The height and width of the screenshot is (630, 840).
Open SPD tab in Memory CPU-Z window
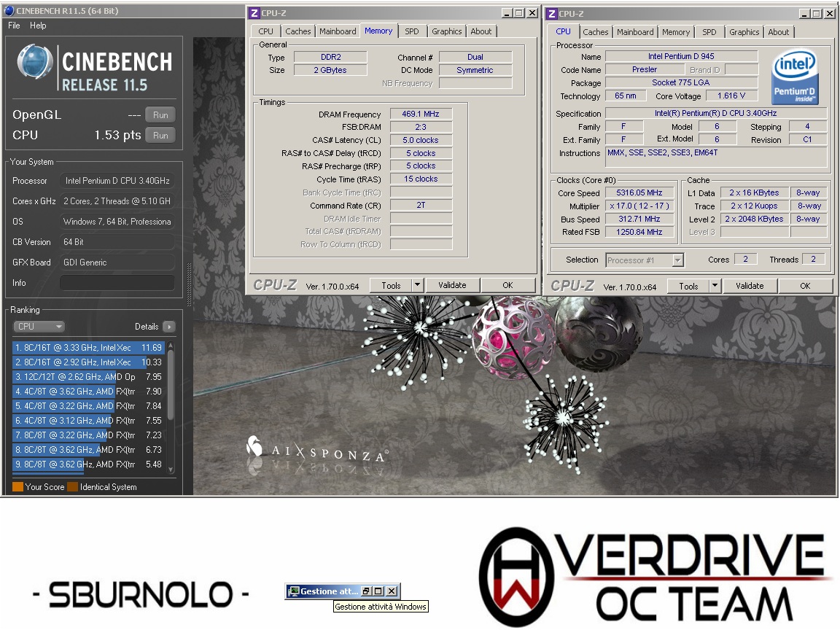[x=412, y=31]
